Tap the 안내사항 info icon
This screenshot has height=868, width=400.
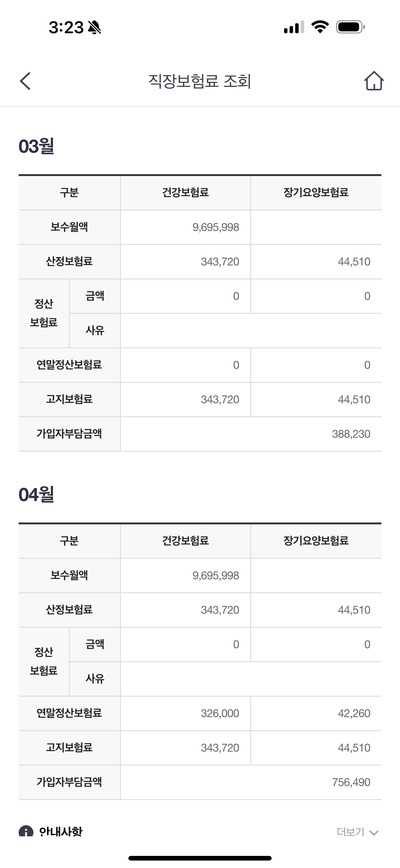(x=26, y=831)
